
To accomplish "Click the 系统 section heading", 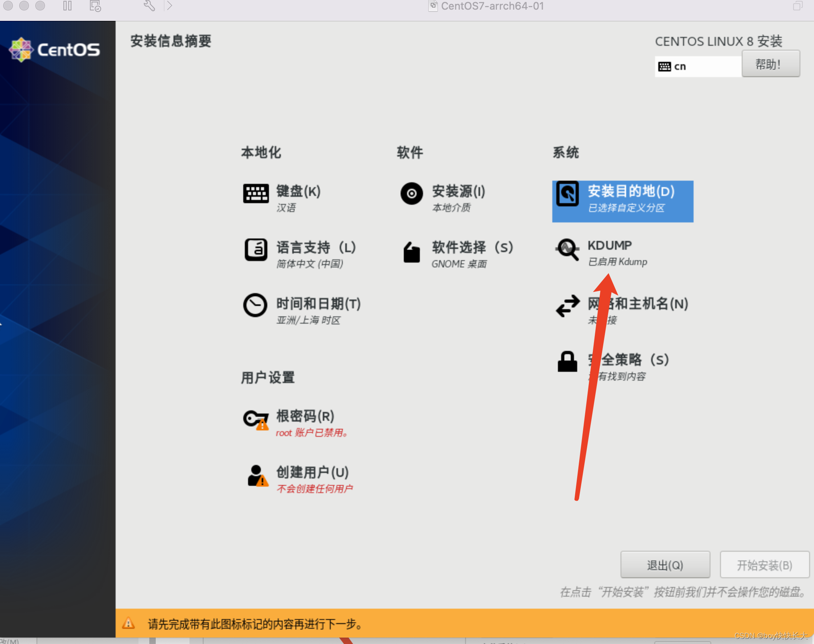I will click(566, 153).
